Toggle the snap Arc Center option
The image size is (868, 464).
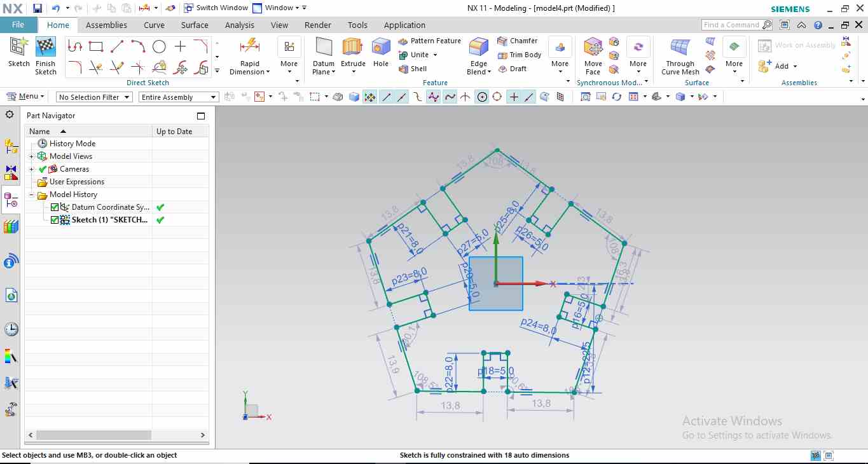(482, 97)
